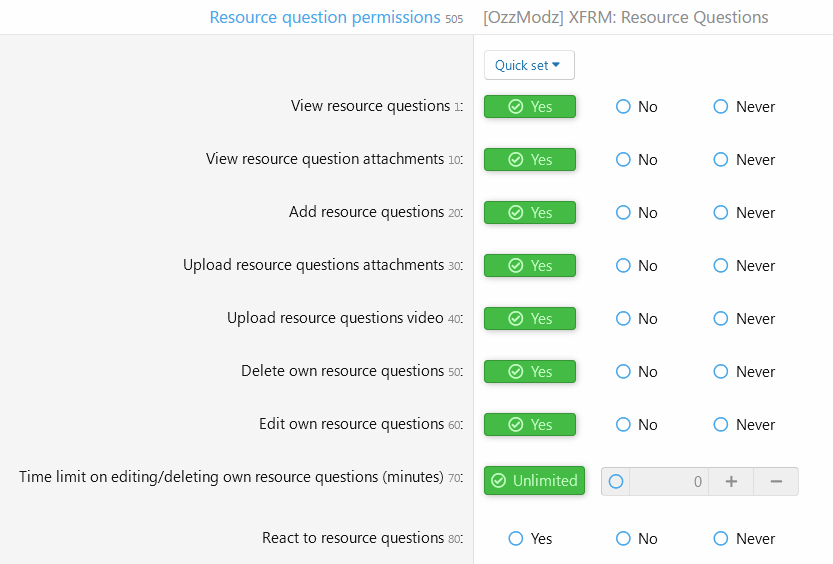Choose Never for React to resource questions
This screenshot has height=564, width=833.
[744, 539]
